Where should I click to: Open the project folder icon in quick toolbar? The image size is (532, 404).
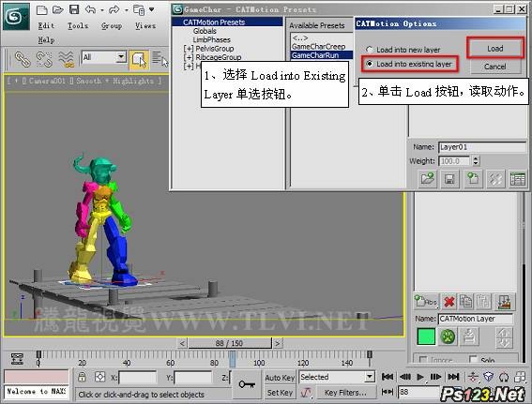(139, 10)
